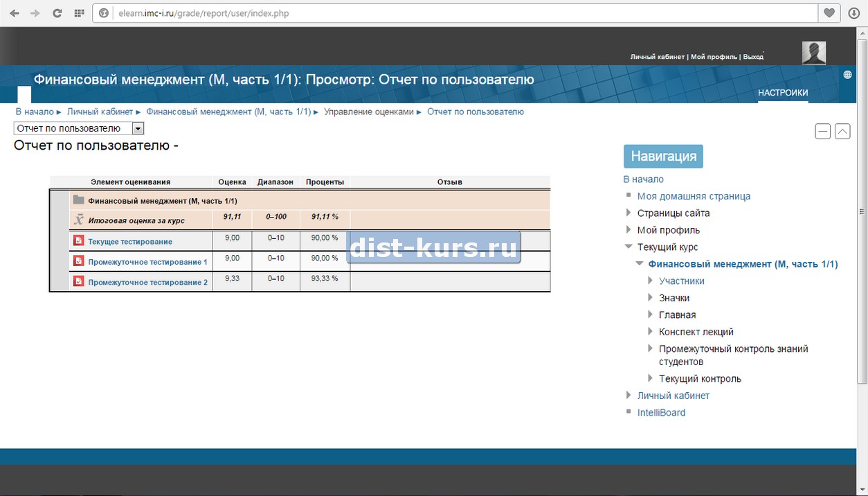Click quiz icon beside Промежуточное тестирование 2

pyautogui.click(x=78, y=281)
